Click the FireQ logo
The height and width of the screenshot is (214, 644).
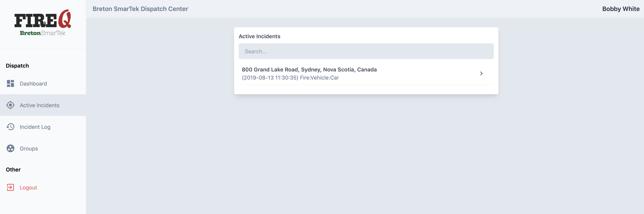click(43, 22)
